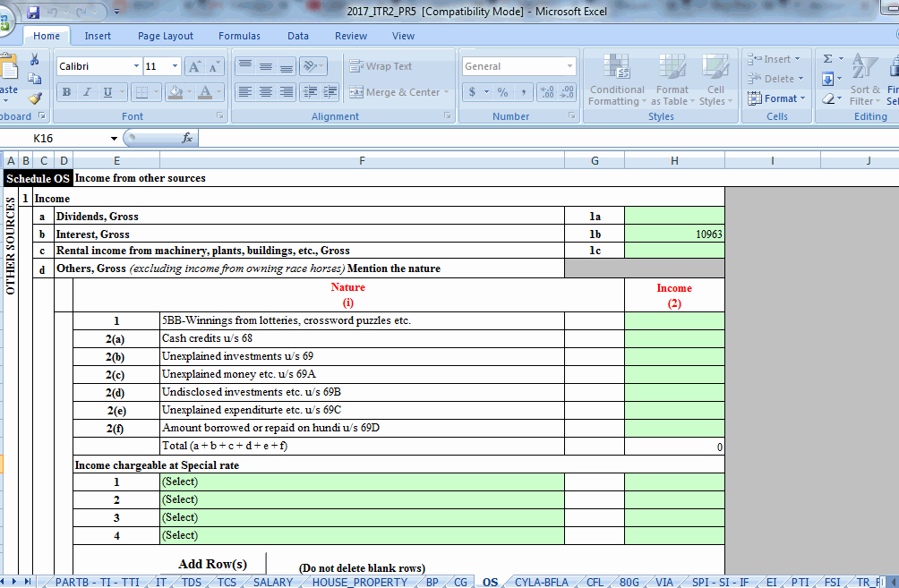
Task: Click Insert cells button
Action: (x=774, y=59)
